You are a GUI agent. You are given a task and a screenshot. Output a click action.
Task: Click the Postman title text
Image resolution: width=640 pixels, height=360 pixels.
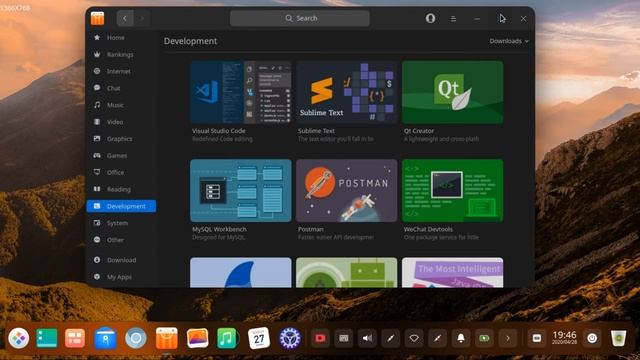point(311,229)
